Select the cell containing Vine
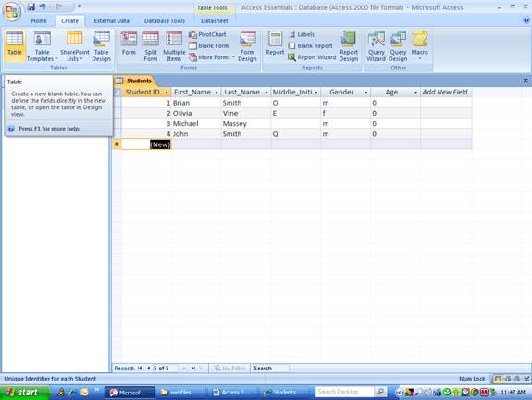 [246, 113]
